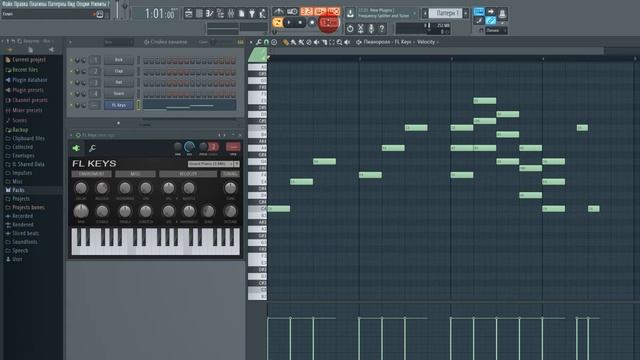This screenshot has height=360, width=640.
Task: Click the highest note in the piano roll
Action: [x=485, y=100]
